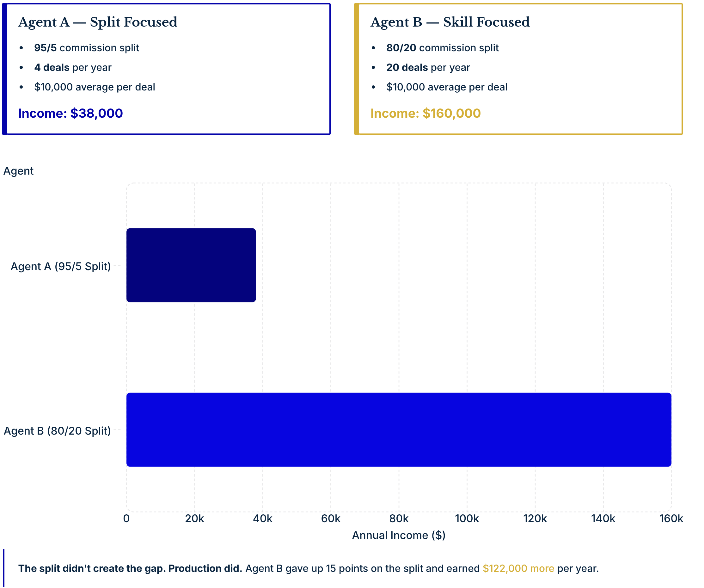Click the 20 deals per year bullet
Viewport: 704px width, 588px height.
click(x=428, y=67)
